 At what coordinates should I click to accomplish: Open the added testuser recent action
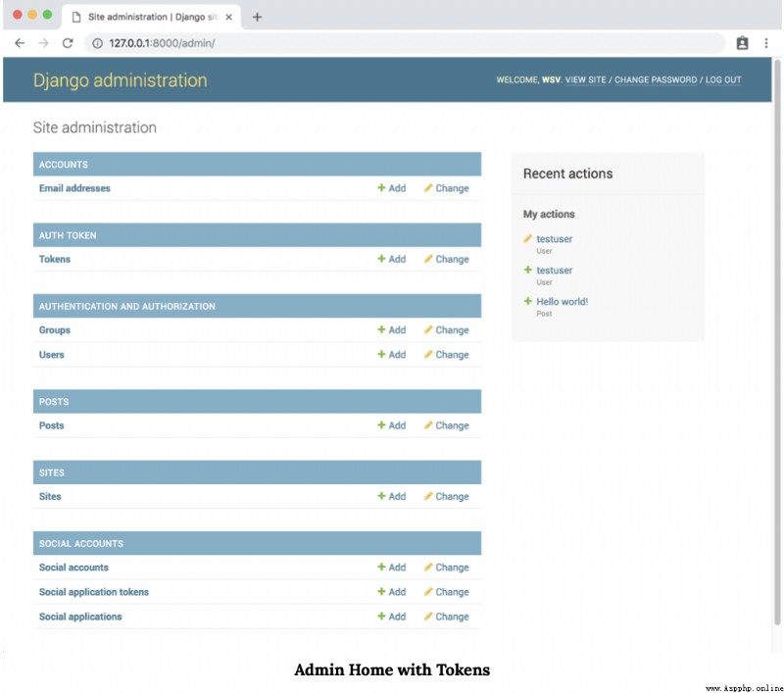click(554, 271)
